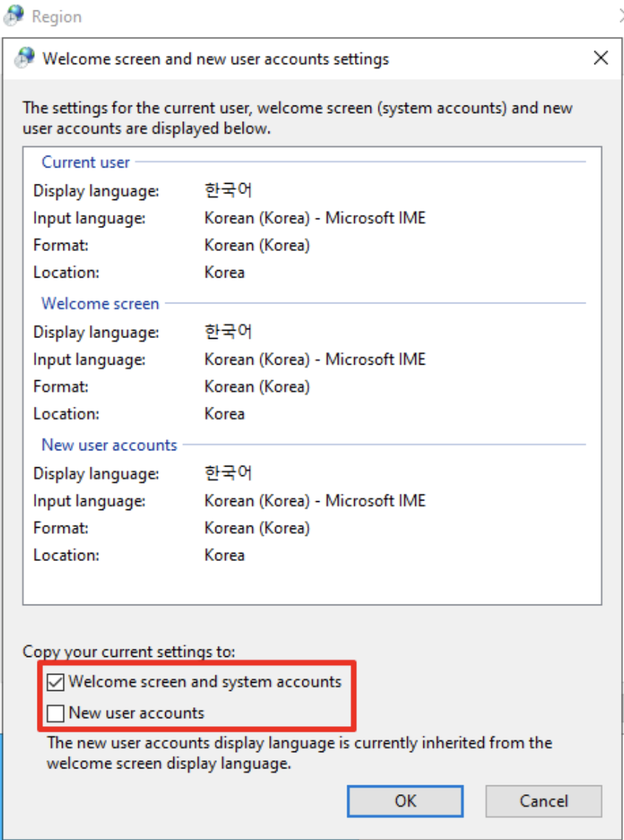
Task: Click the dialog title 'Welcome screen and new user accounts settings'
Action: tap(215, 59)
